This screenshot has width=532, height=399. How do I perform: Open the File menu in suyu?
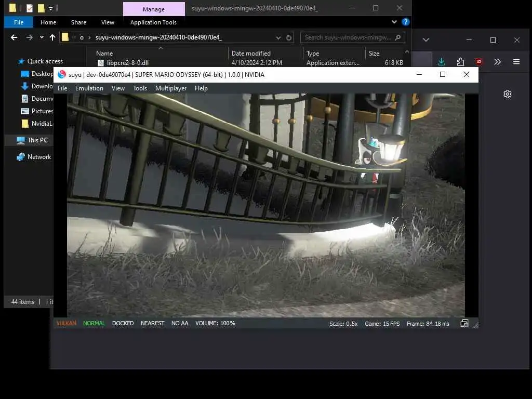coord(62,88)
